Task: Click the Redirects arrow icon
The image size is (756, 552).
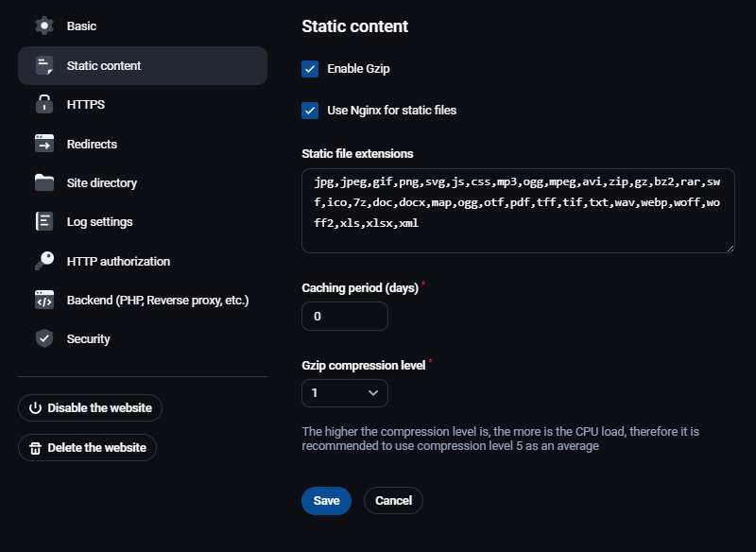Action: pos(44,144)
